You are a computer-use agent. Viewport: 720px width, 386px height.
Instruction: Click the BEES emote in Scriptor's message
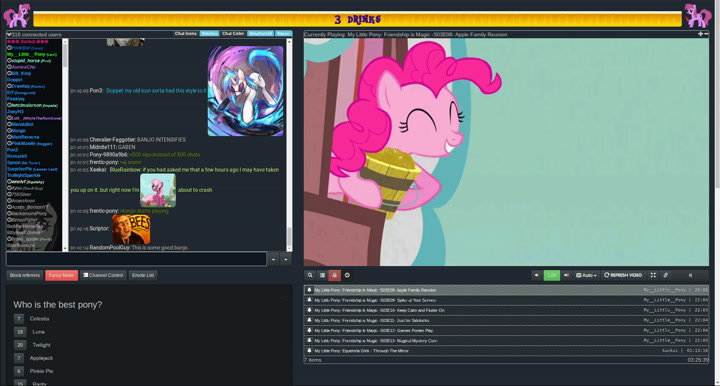point(131,229)
